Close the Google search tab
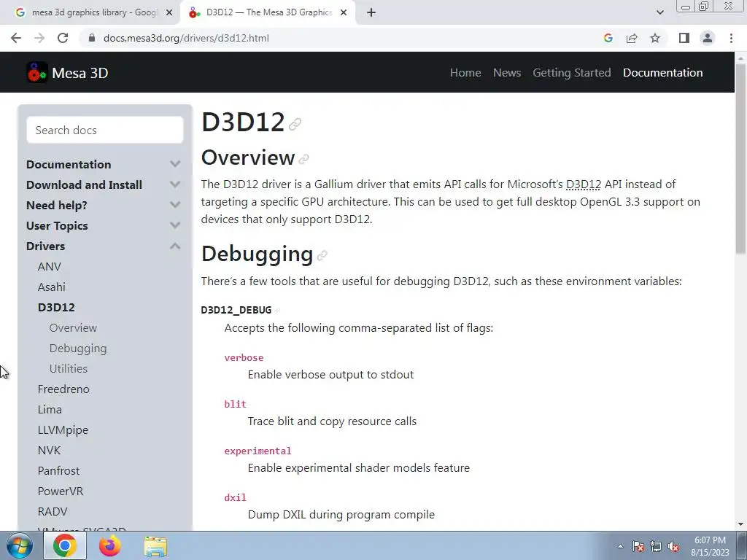 pos(169,12)
